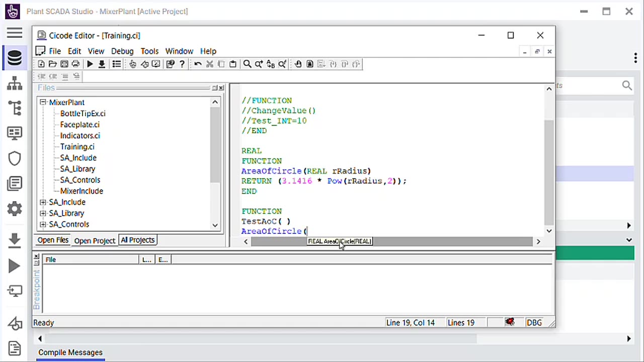Switch to the All Projects tab
The height and width of the screenshot is (362, 644).
[x=137, y=240]
